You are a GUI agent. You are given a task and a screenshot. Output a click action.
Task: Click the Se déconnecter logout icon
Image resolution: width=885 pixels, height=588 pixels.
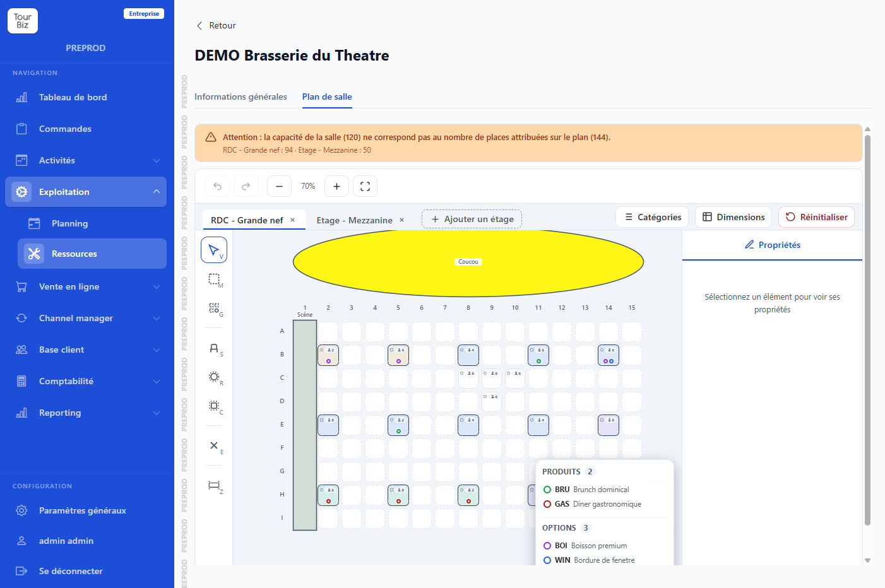(x=21, y=571)
